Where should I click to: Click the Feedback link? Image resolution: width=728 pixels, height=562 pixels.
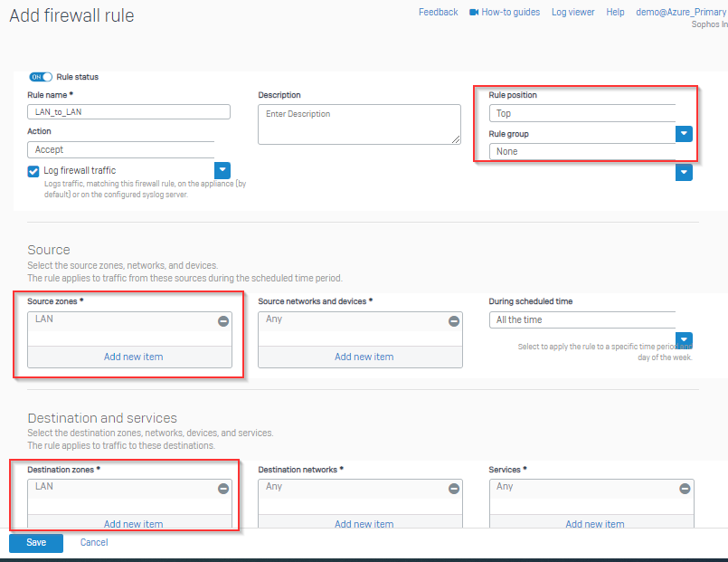(x=439, y=12)
